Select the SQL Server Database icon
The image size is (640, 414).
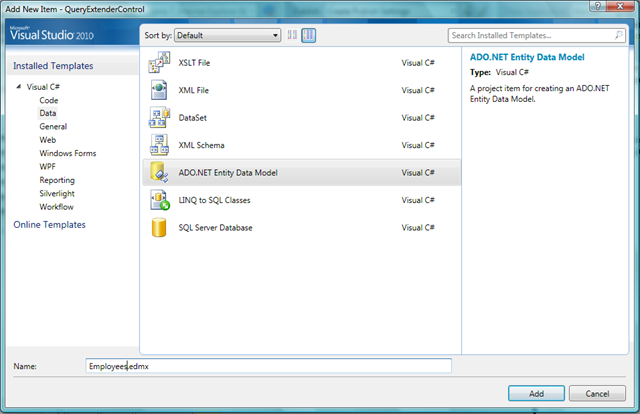click(159, 227)
